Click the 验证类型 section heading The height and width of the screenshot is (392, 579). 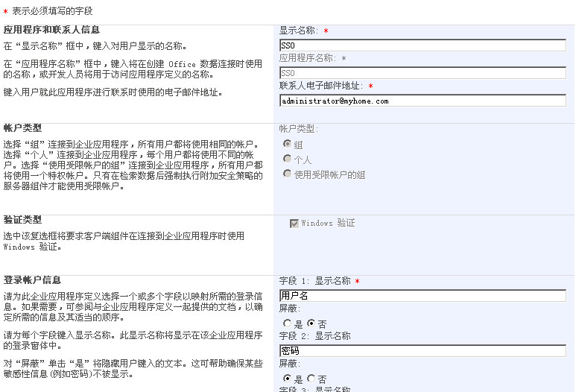tap(22, 220)
